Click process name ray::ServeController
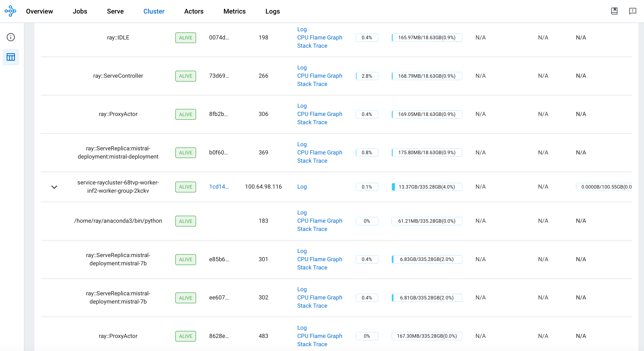The image size is (644, 351). pyautogui.click(x=118, y=76)
